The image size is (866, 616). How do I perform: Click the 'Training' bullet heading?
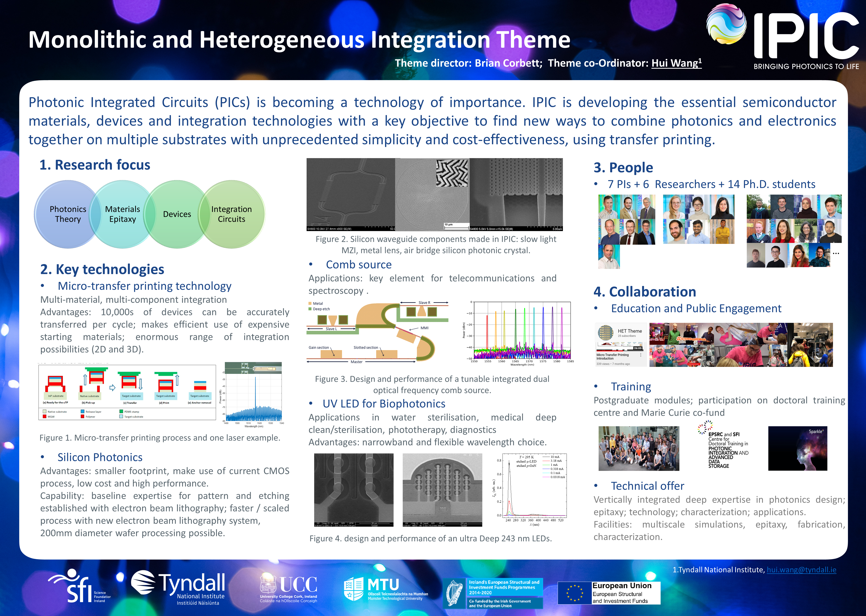[x=631, y=387]
